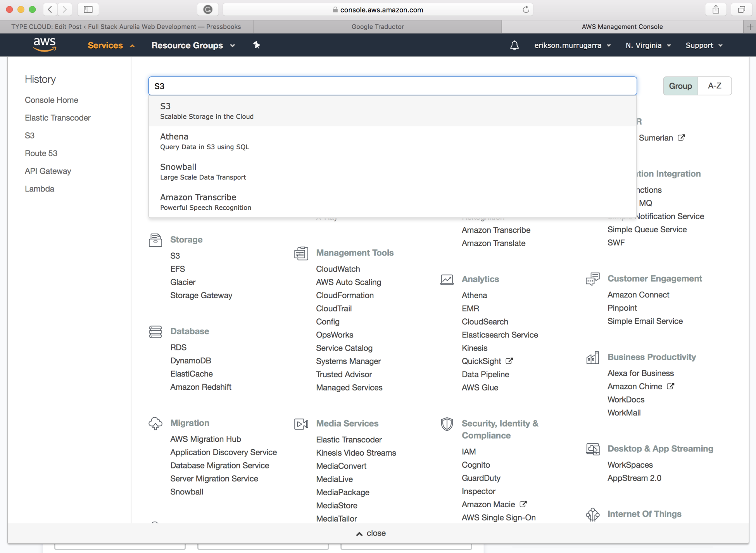
Task: Switch services view to Group
Action: pyautogui.click(x=680, y=86)
